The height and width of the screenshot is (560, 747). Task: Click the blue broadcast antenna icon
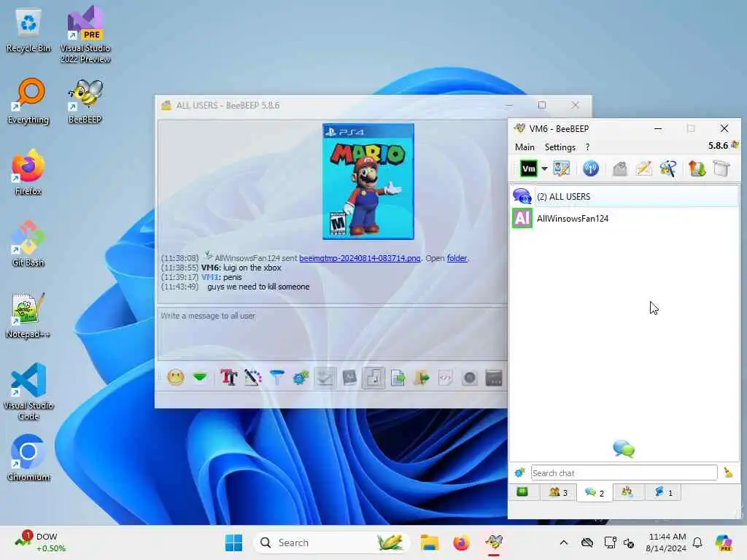coord(591,168)
